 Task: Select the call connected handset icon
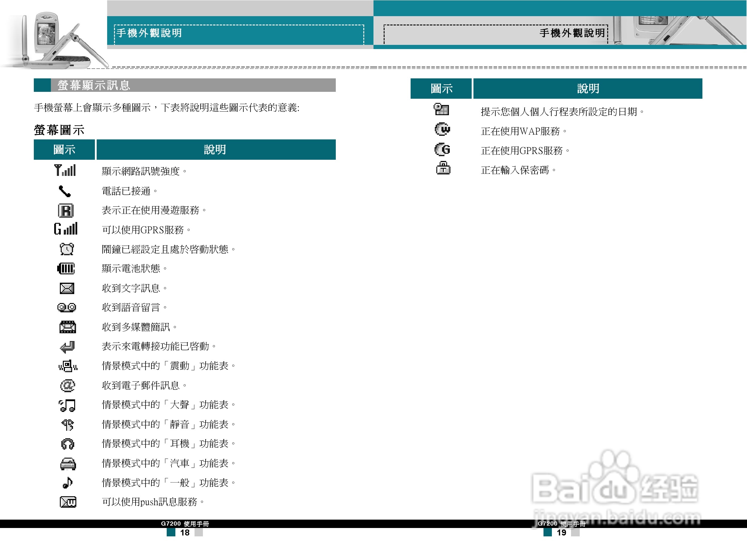coord(66,191)
